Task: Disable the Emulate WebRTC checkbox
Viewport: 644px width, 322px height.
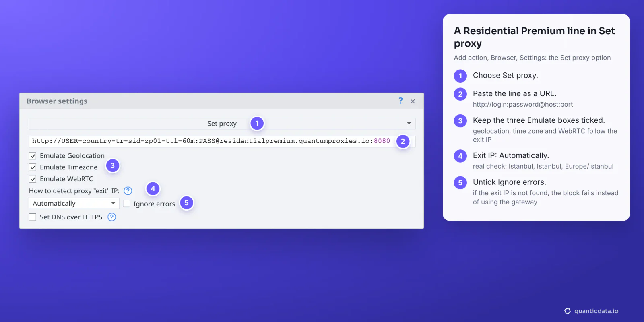Action: point(33,179)
